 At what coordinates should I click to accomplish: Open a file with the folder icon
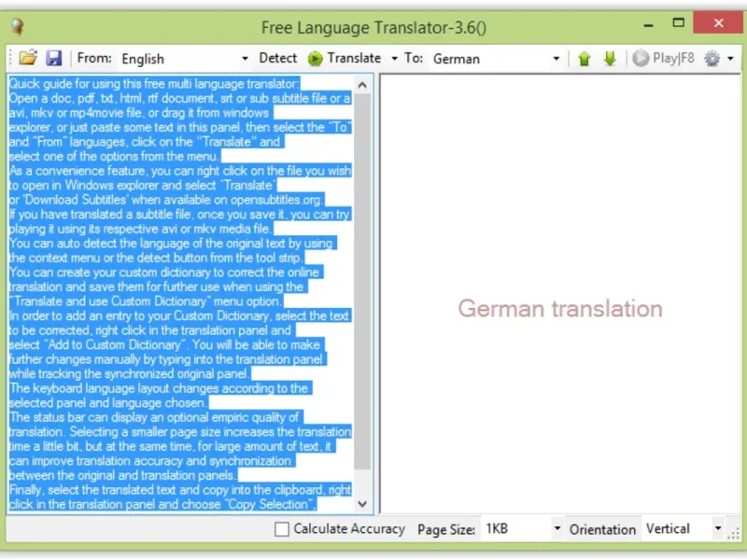tap(28, 58)
